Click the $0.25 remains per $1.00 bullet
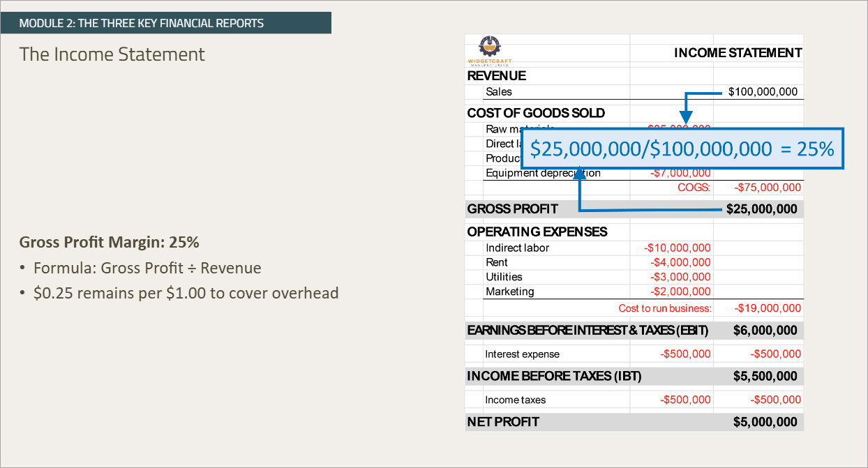Viewport: 868px width, 468px height. (x=186, y=293)
